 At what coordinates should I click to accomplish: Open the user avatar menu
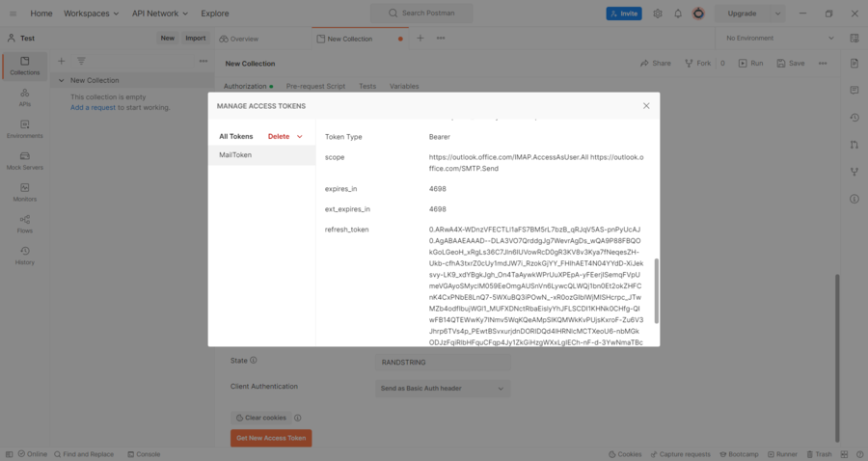click(698, 14)
